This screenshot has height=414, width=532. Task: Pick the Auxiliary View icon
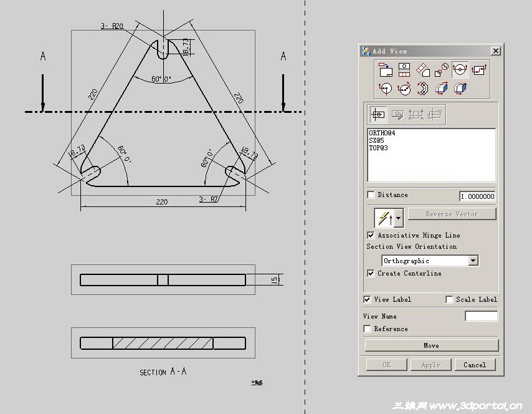423,70
